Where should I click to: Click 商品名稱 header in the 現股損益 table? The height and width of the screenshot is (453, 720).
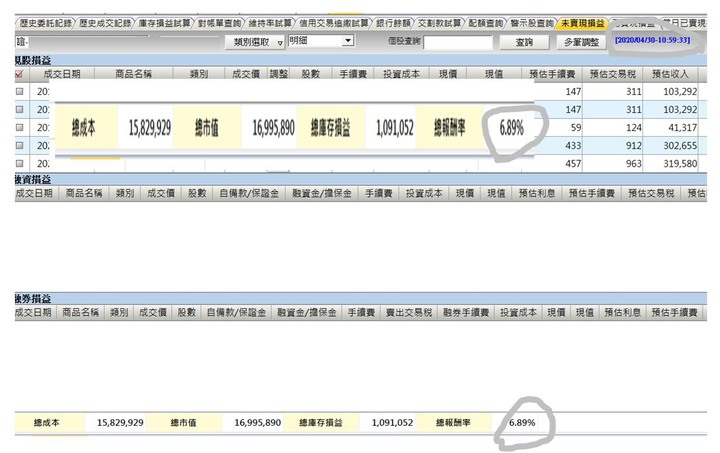point(133,74)
